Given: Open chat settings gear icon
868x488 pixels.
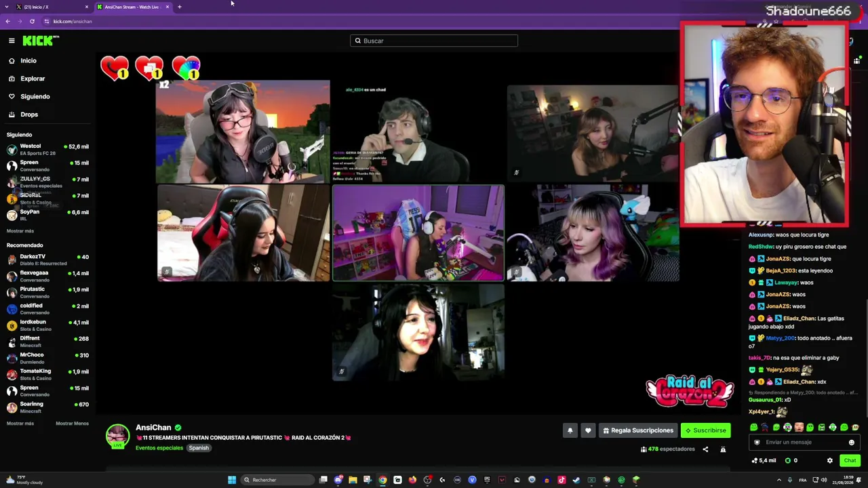Looking at the screenshot, I should point(830,461).
